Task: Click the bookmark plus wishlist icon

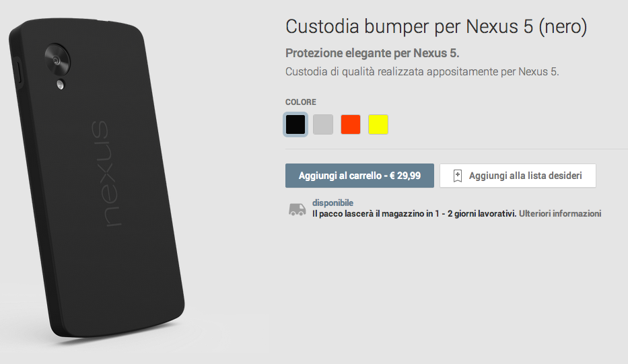Action: tap(458, 176)
